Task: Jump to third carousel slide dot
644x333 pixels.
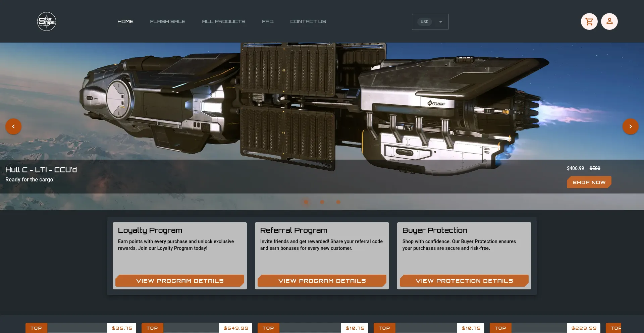Action: pyautogui.click(x=338, y=202)
